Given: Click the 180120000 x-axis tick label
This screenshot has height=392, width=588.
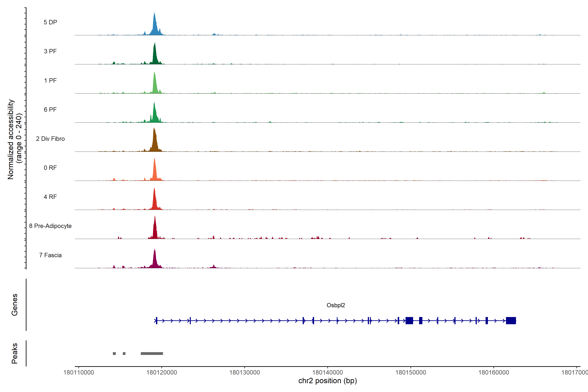Looking at the screenshot, I should coord(162,373).
